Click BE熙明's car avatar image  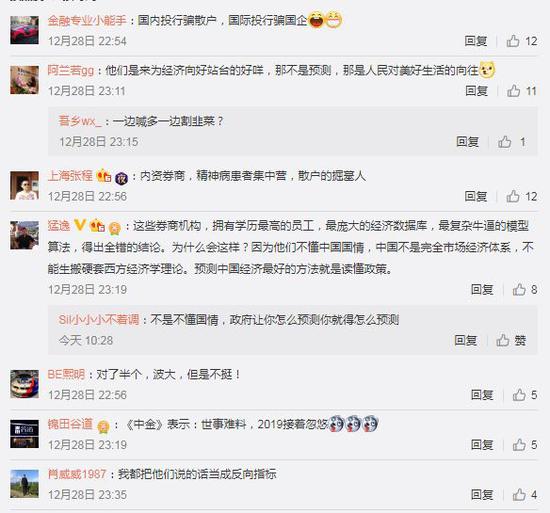pos(24,384)
